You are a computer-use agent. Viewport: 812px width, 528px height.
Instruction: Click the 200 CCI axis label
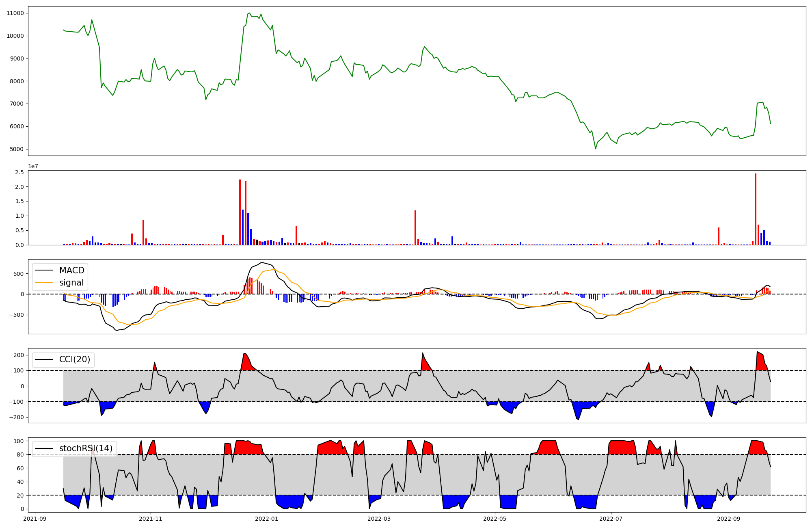19,355
